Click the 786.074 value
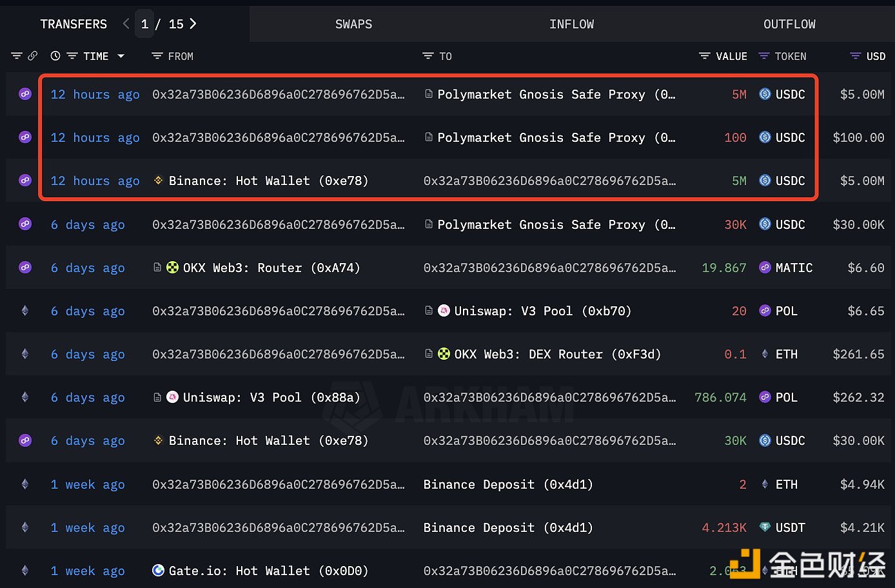Image resolution: width=895 pixels, height=588 pixels. click(x=720, y=397)
